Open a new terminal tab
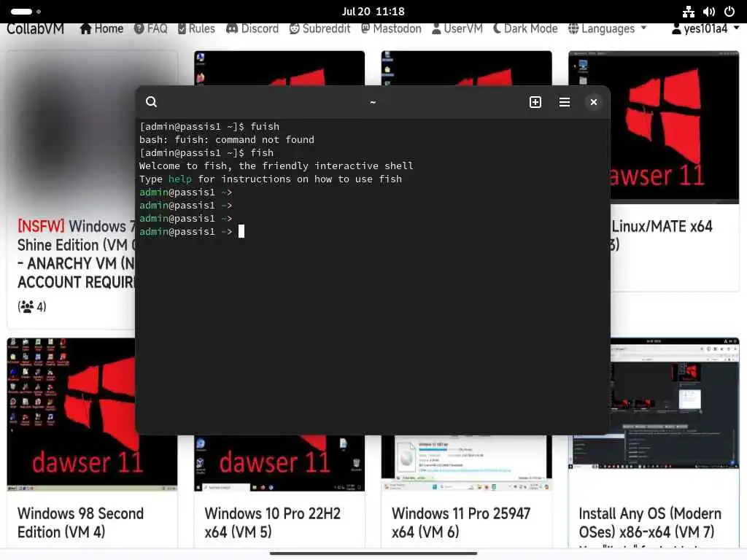The image size is (747, 560). tap(535, 102)
